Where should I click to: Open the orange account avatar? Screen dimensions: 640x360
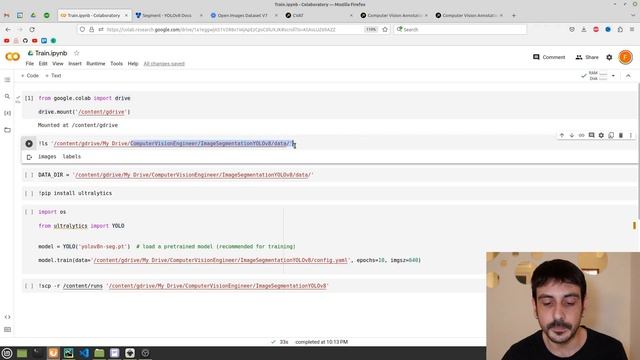pos(625,57)
